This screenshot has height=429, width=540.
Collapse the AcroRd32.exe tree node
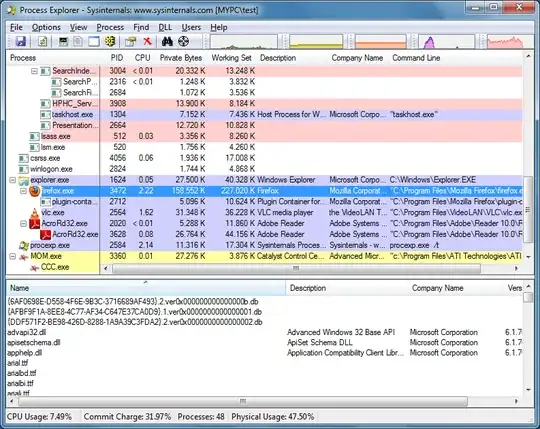click(23, 223)
